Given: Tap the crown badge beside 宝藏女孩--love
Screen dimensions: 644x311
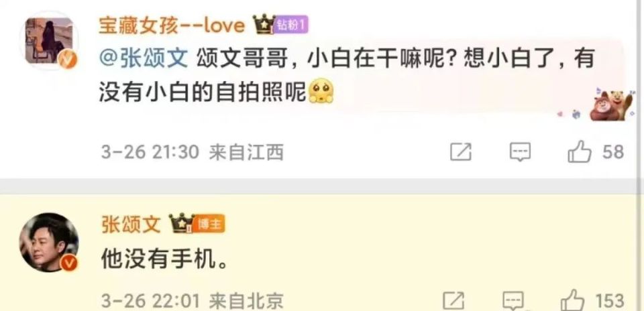Looking at the screenshot, I should [x=264, y=25].
